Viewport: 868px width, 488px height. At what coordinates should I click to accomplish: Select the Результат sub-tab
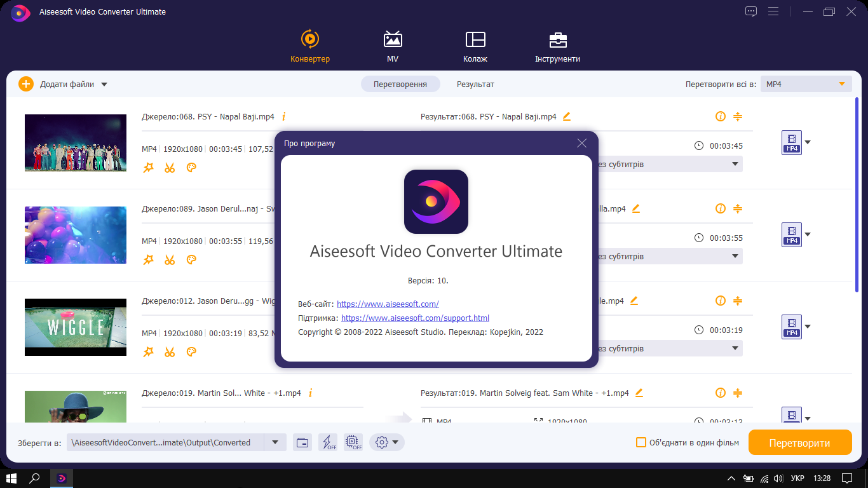[475, 84]
